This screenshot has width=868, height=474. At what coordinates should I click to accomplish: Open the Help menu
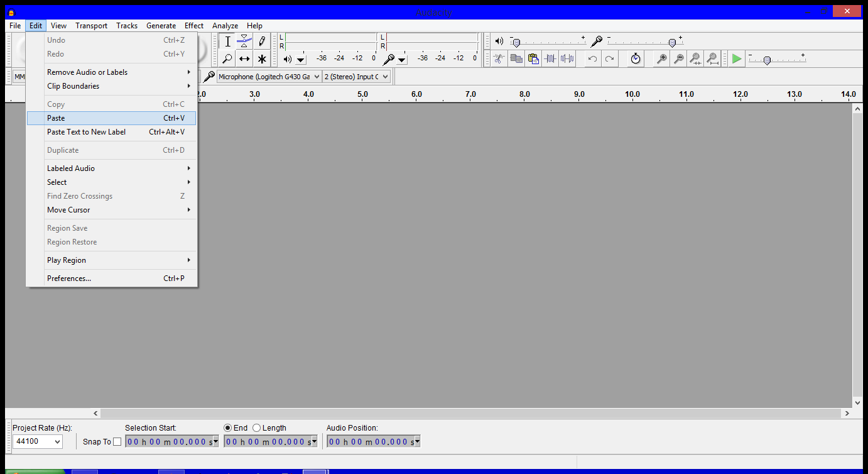coord(254,26)
